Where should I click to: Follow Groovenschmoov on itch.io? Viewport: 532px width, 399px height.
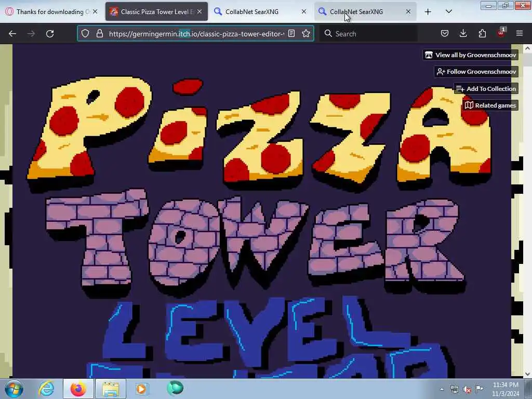[x=476, y=72]
